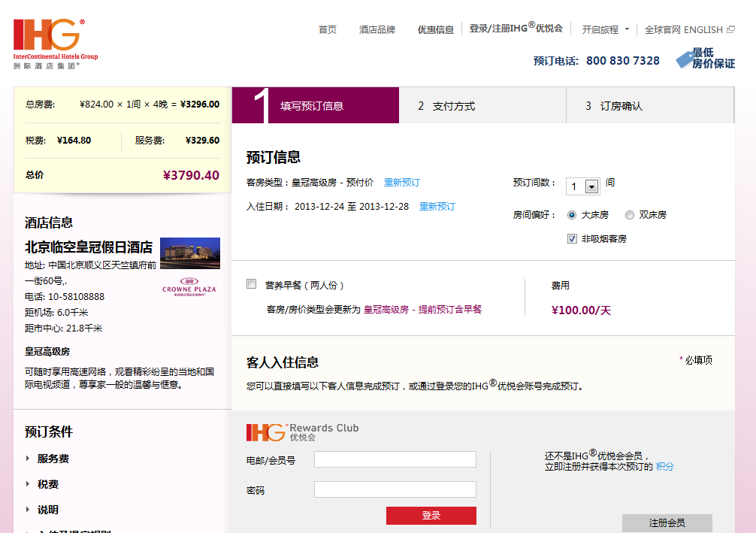Select step 1 填写预订信息 tab

(316, 106)
